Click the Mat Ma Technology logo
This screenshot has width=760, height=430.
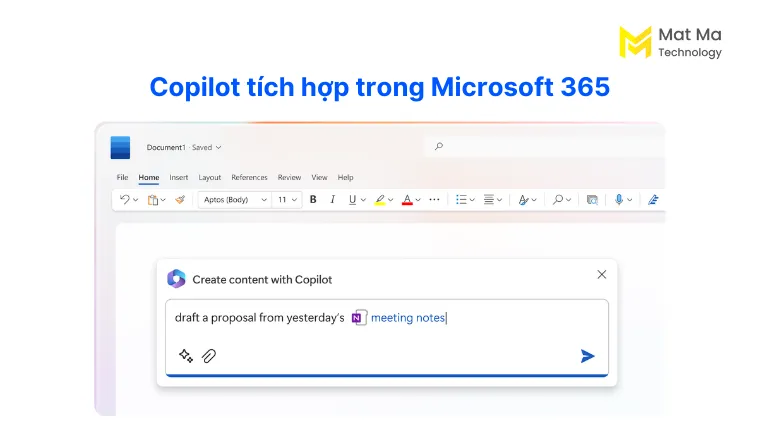pyautogui.click(x=670, y=42)
